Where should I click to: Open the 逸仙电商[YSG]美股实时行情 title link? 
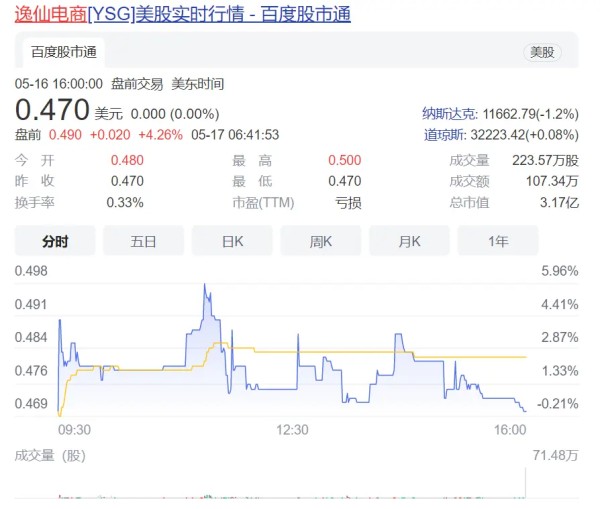[183, 15]
